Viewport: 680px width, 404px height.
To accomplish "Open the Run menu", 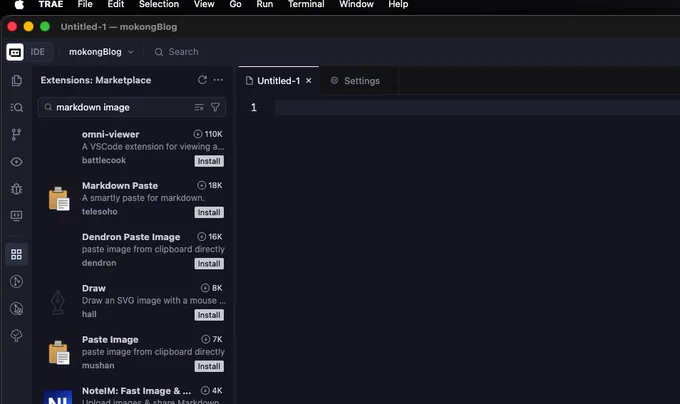I will pyautogui.click(x=265, y=4).
